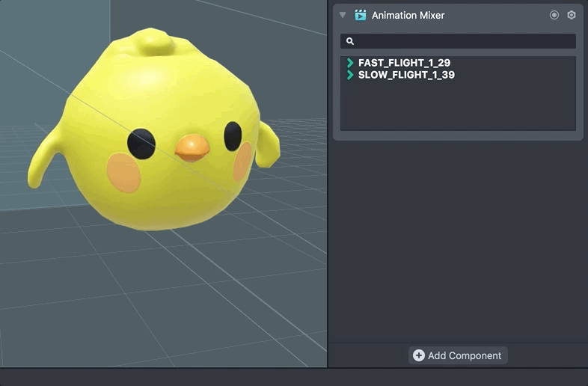Expand the SLOW_FLIGHT_1_39 chevron
Viewport: 588px width, 386px height.
(350, 75)
